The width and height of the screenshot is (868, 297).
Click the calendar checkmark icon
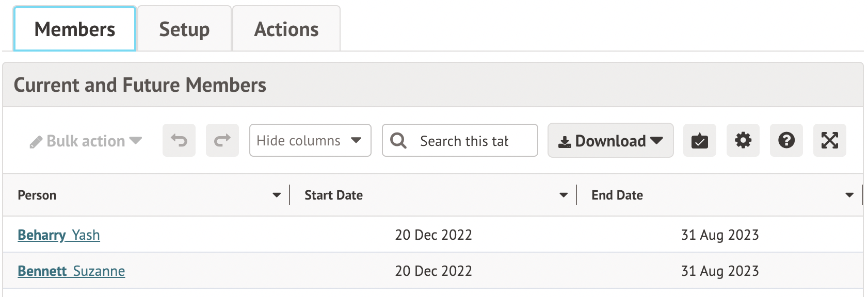click(699, 140)
